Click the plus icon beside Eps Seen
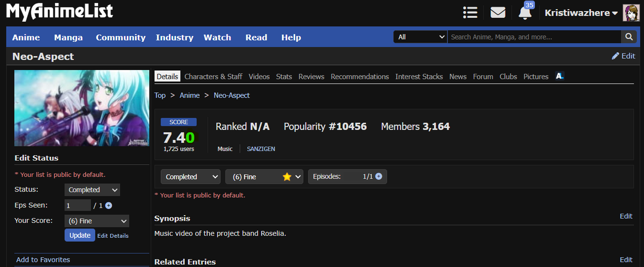The image size is (644, 267). pyautogui.click(x=108, y=206)
